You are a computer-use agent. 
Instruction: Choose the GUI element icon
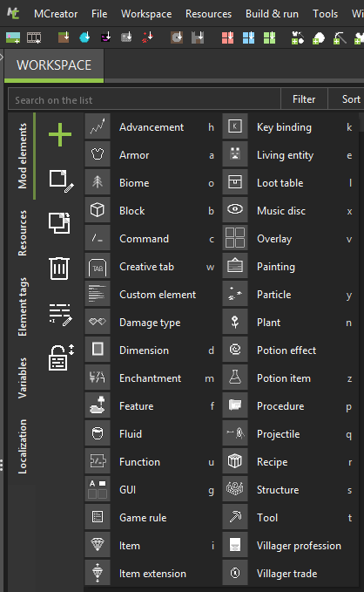(98, 489)
